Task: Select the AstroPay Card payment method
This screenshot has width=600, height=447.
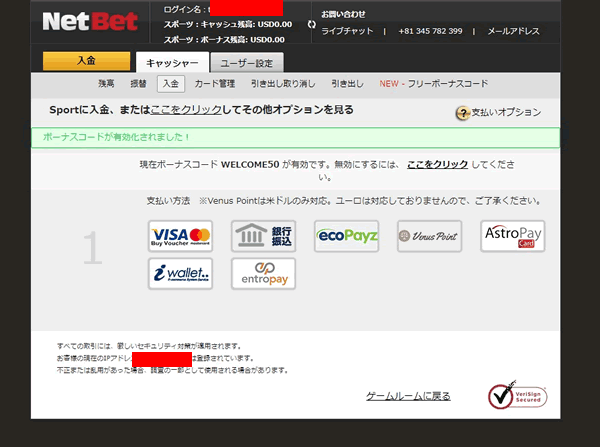Action: click(x=513, y=236)
